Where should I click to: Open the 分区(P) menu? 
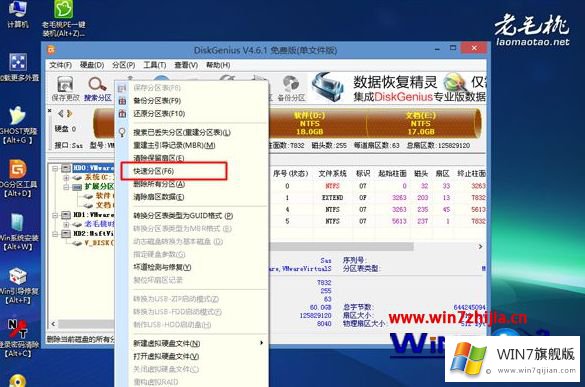[x=123, y=65]
